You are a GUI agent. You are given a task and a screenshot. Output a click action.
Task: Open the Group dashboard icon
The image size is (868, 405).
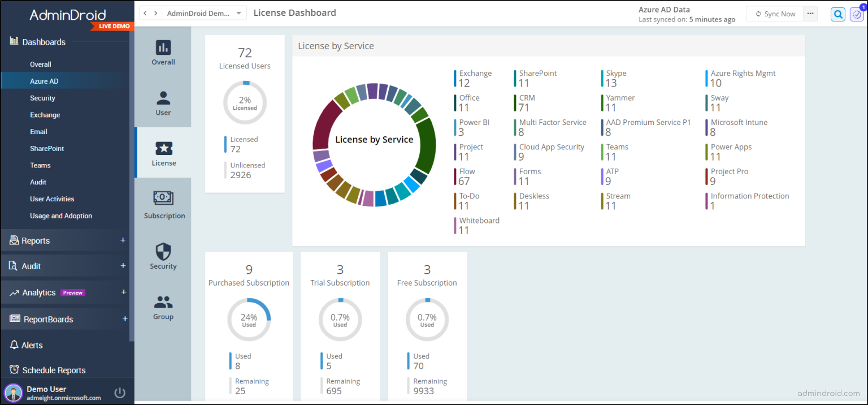point(163,307)
